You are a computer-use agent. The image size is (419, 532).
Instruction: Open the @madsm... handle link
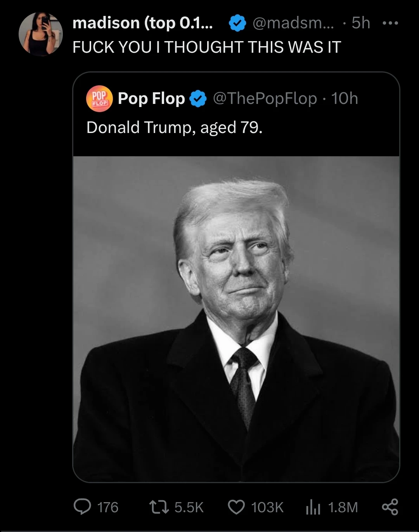pyautogui.click(x=293, y=23)
